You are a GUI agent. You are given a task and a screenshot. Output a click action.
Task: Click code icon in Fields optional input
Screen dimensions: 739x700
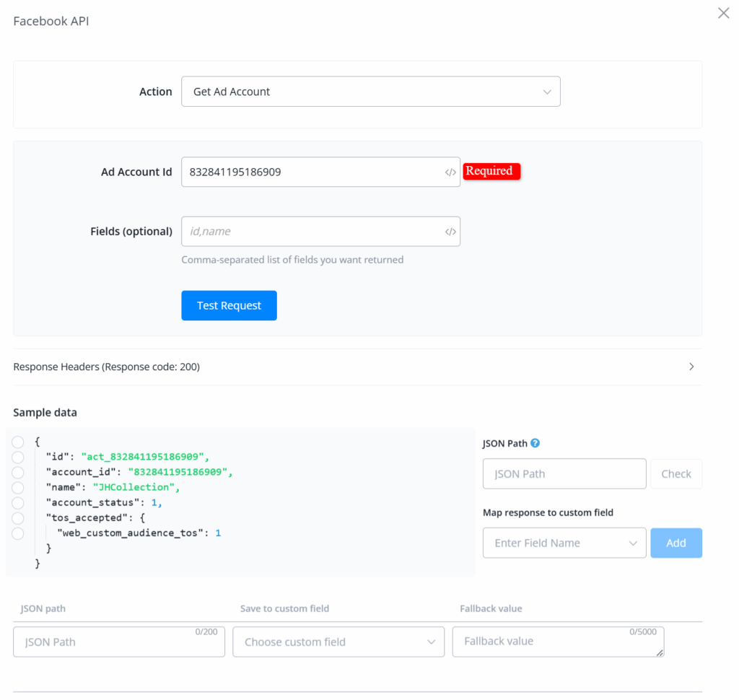(450, 232)
